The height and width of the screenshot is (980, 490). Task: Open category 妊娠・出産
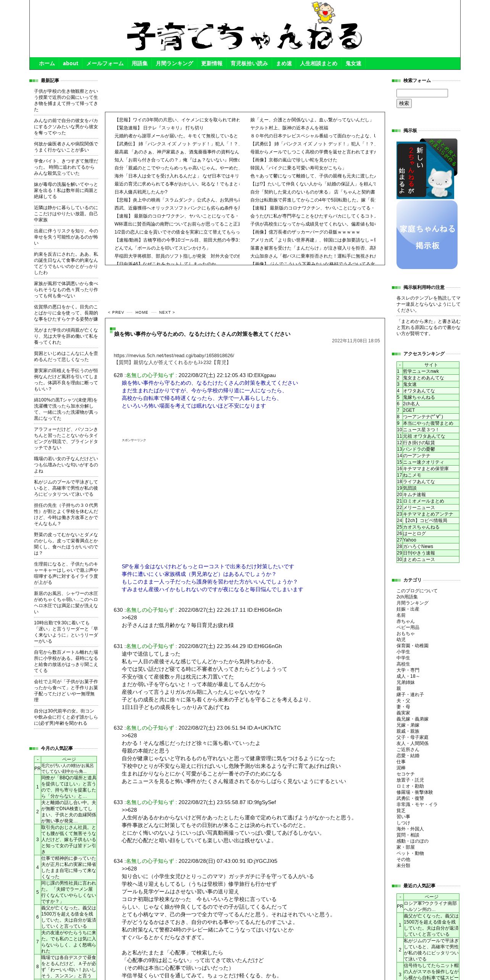point(408,609)
